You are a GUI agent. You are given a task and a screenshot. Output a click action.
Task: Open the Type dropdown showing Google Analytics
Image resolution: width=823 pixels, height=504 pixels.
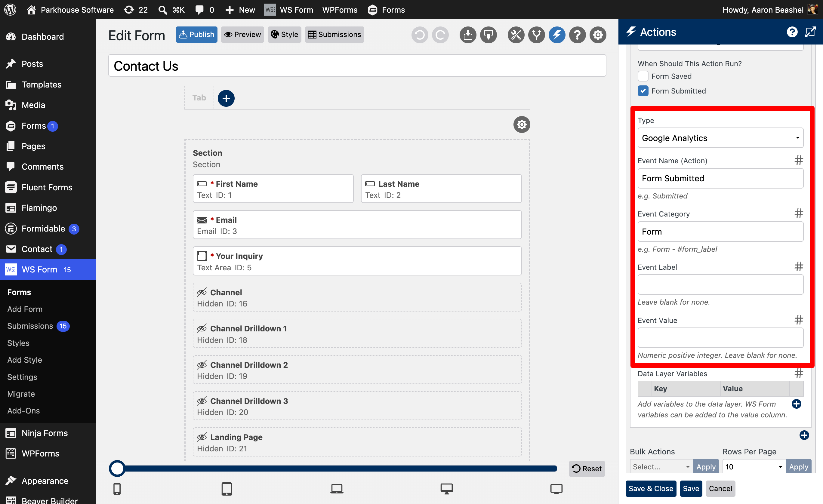coord(720,138)
